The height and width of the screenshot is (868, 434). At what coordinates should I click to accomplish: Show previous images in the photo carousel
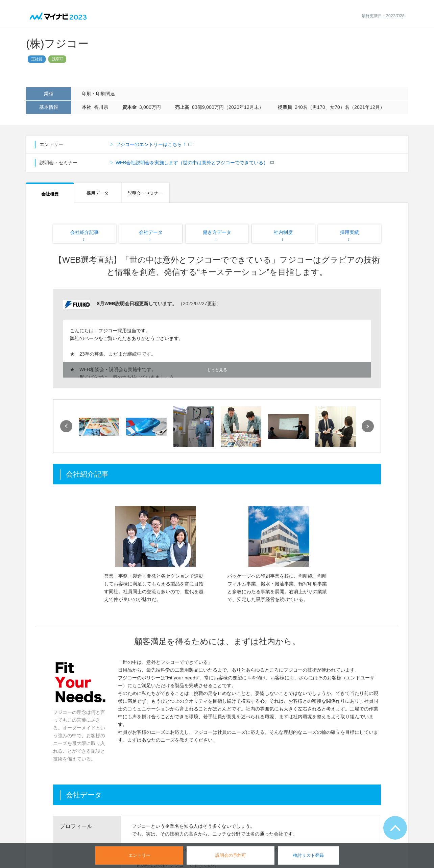click(x=66, y=426)
